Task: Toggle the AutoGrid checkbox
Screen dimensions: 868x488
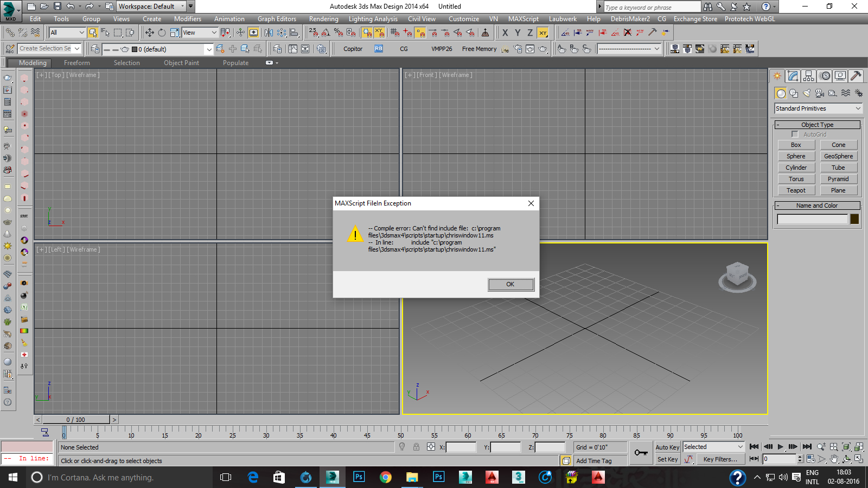Action: (795, 134)
